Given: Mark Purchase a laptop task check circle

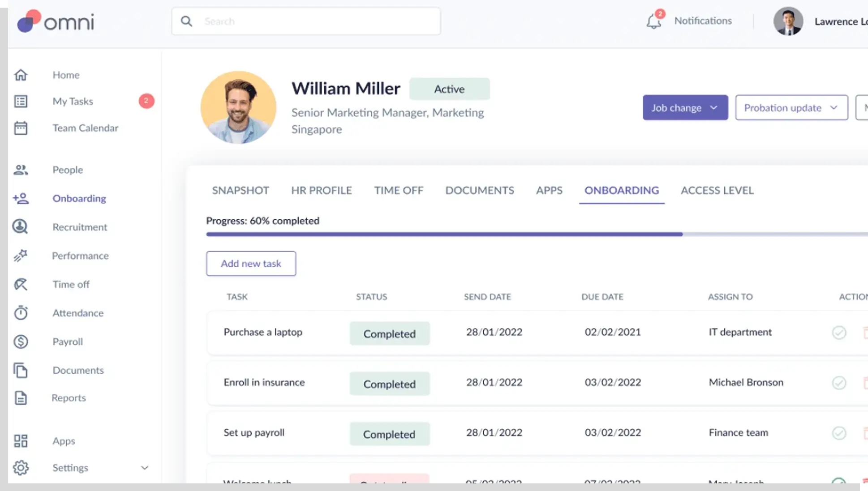Looking at the screenshot, I should tap(839, 333).
